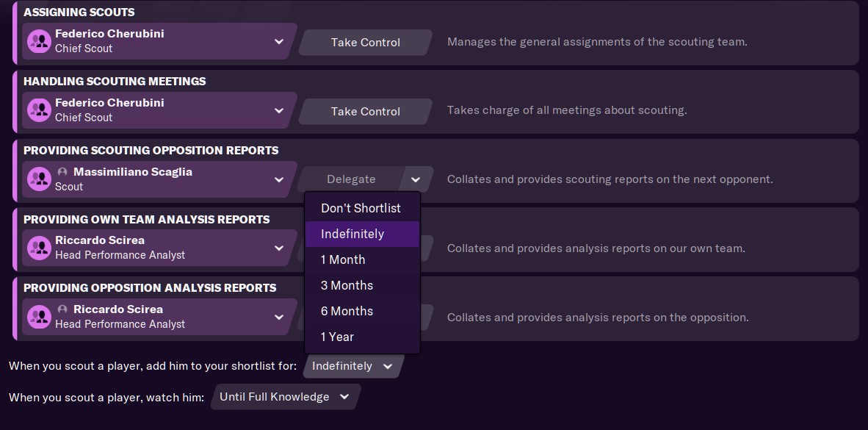Open the Until Full Knowledge watch duration dropdown
This screenshot has width=868, height=430.
284,396
